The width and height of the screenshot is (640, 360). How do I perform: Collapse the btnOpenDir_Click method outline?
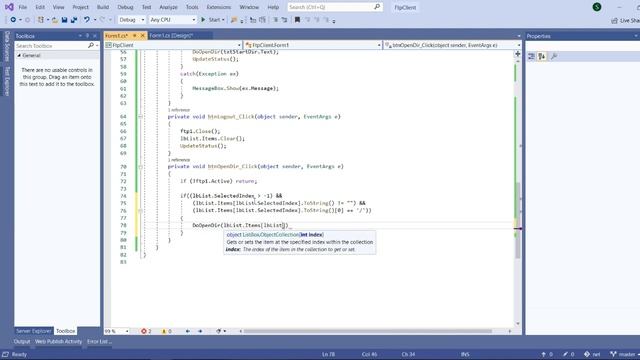(x=140, y=167)
